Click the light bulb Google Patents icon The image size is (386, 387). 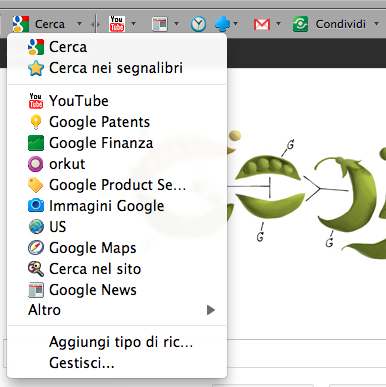coord(36,122)
